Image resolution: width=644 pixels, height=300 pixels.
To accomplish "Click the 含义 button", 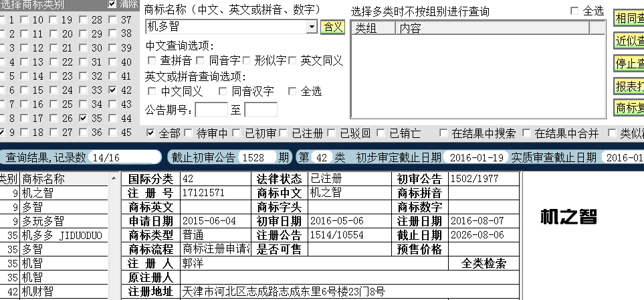I will (x=332, y=27).
